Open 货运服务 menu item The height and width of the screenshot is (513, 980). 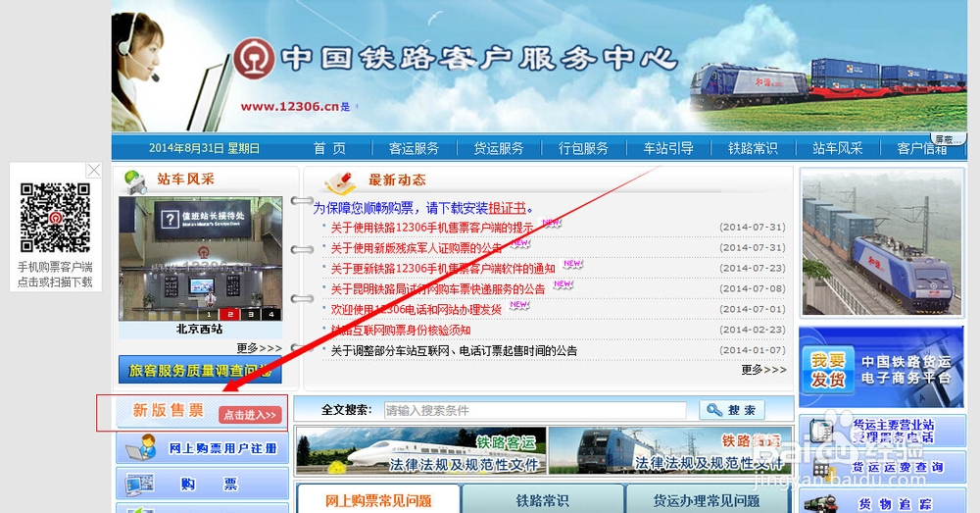(x=499, y=148)
